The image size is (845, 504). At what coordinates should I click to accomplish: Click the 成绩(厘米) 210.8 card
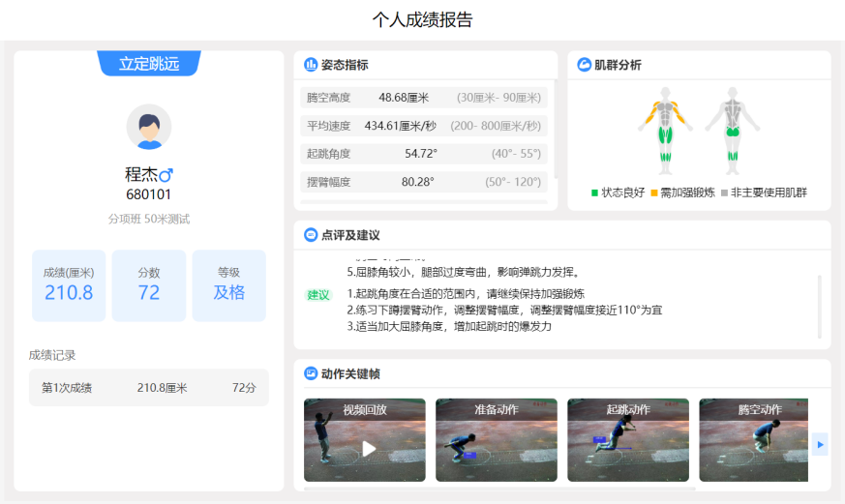click(69, 285)
